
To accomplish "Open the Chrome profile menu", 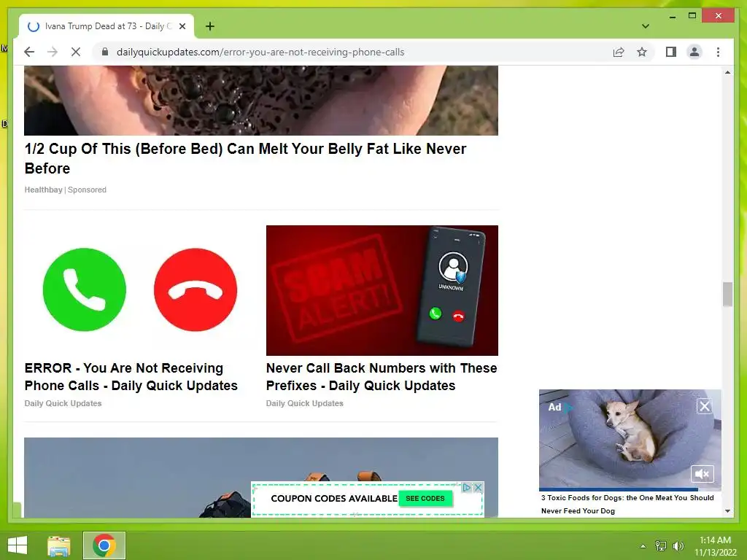I will tap(694, 52).
